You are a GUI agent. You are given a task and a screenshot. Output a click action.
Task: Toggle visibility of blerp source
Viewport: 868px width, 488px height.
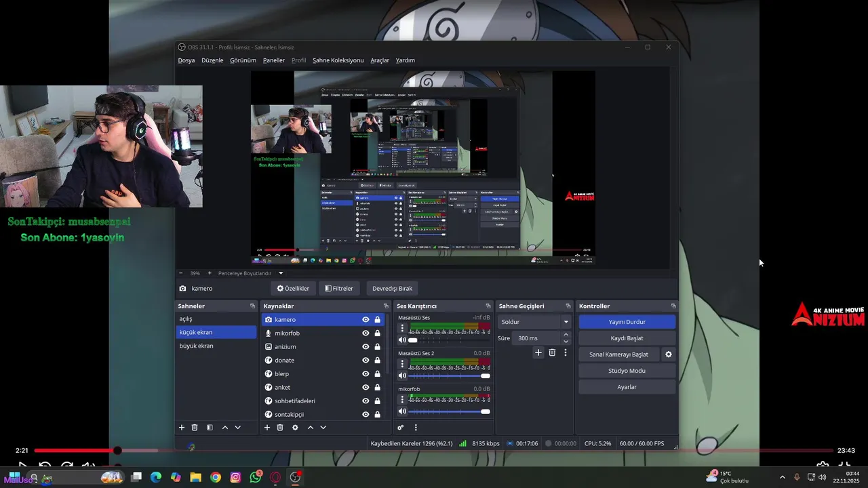click(x=366, y=373)
